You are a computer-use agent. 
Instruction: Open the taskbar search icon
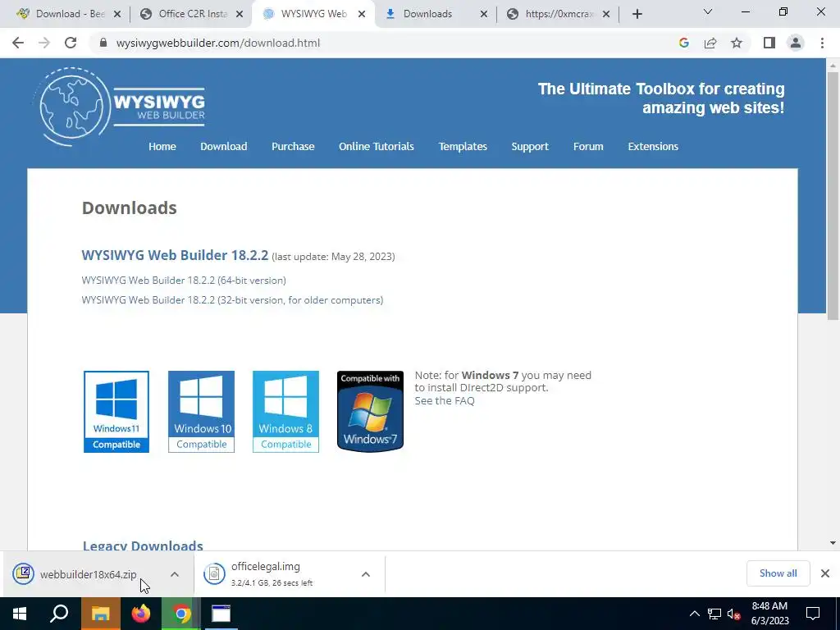59,614
